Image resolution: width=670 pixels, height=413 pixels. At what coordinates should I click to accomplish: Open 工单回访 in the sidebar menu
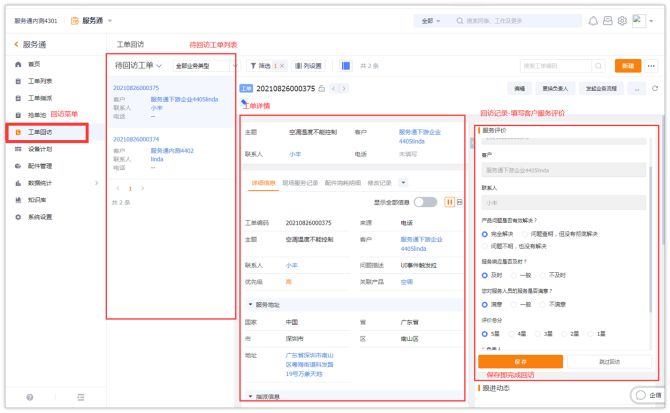tap(40, 132)
